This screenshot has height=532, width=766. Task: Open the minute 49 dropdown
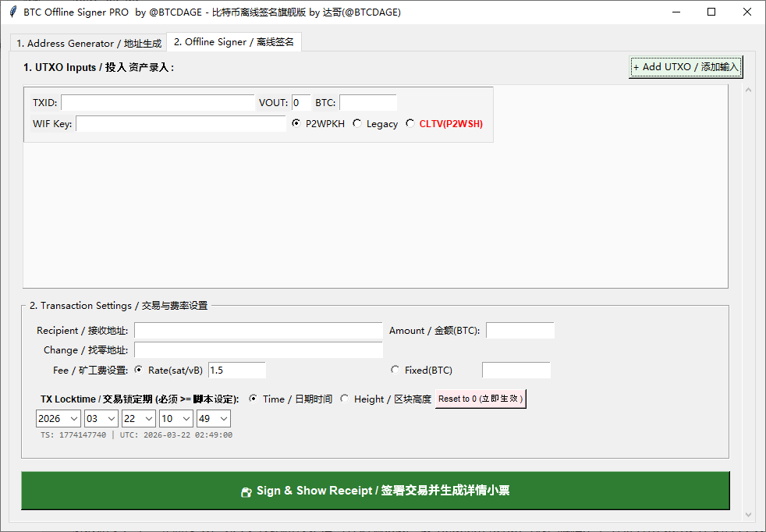[x=213, y=419]
